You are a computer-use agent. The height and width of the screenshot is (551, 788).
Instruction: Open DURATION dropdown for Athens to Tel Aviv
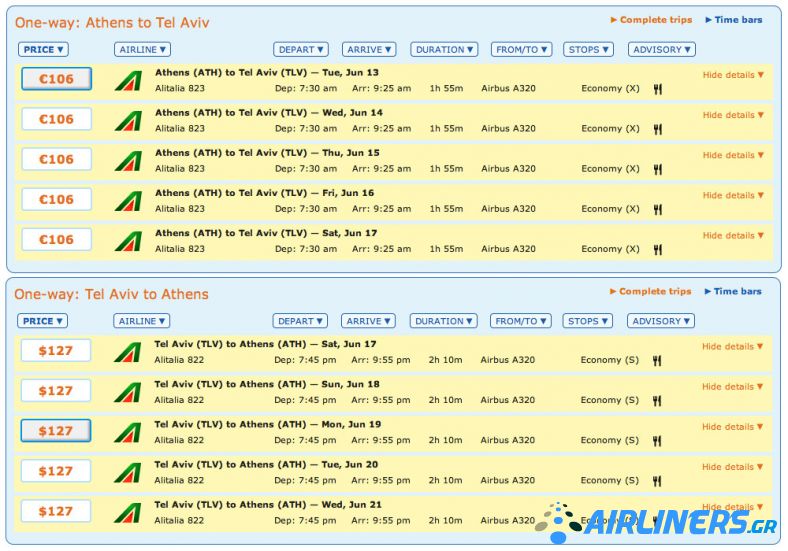coord(444,49)
